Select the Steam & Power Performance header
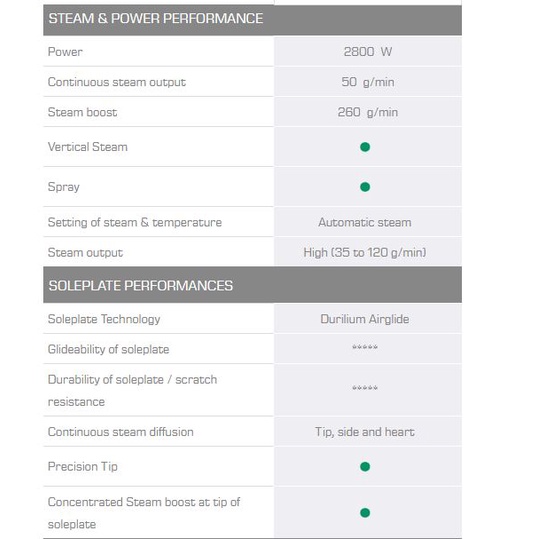Screen dimensions: 539x539 [252, 20]
